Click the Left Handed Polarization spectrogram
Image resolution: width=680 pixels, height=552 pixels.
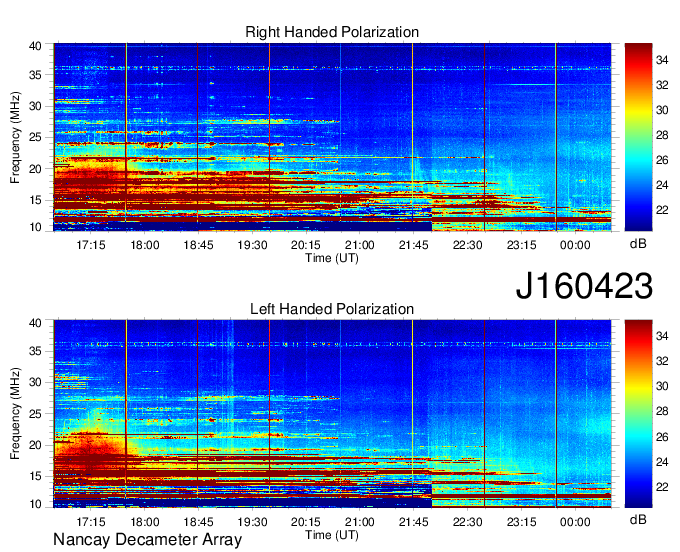(x=332, y=414)
